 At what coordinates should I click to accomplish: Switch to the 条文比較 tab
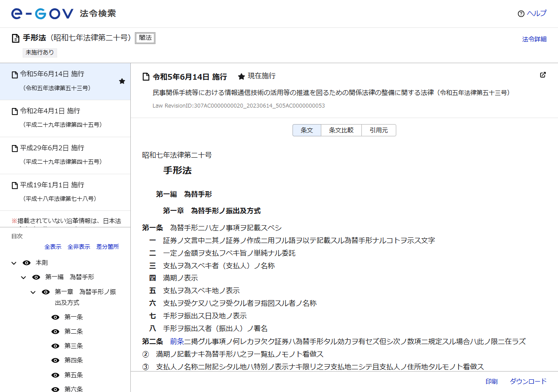(x=341, y=130)
